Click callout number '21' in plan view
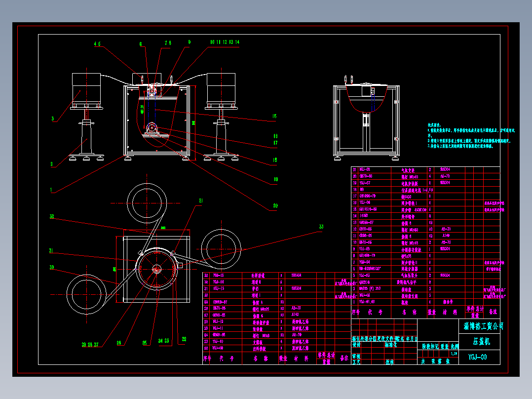This screenshot has height=399, width=532. (201, 200)
